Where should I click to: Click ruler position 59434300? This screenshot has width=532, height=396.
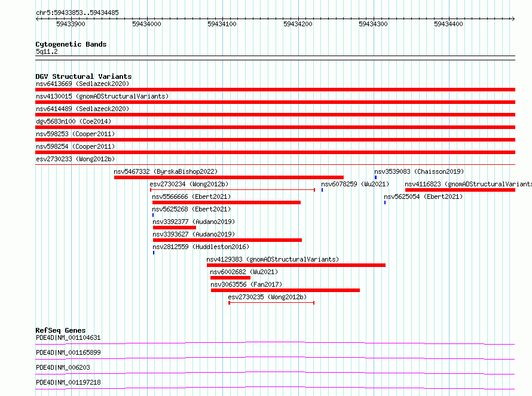(373, 24)
